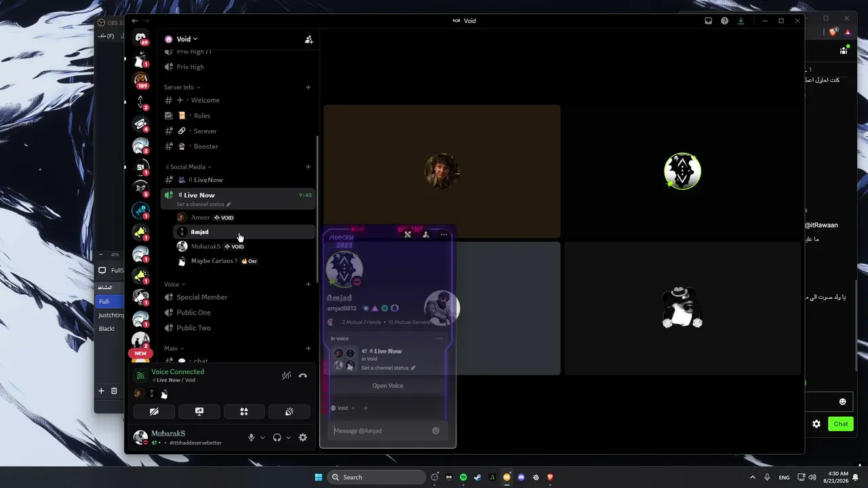Image resolution: width=868 pixels, height=488 pixels.
Task: Join the Public Two voice channel
Action: (x=238, y=328)
